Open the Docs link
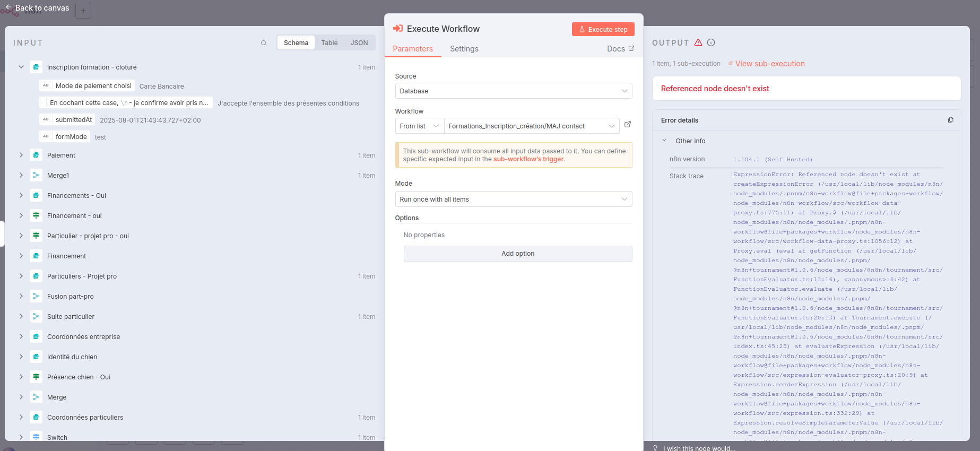 [x=620, y=49]
